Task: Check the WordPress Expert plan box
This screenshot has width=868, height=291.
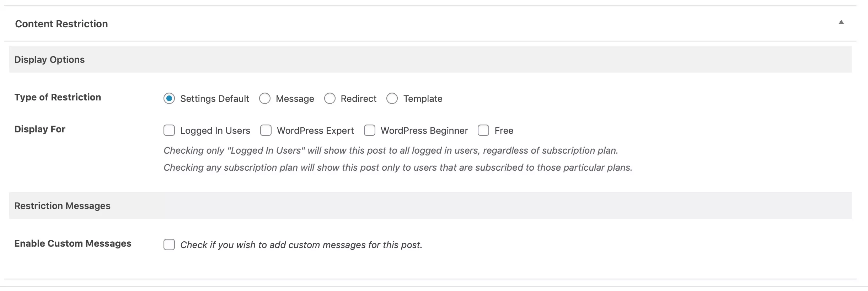Action: (x=266, y=130)
